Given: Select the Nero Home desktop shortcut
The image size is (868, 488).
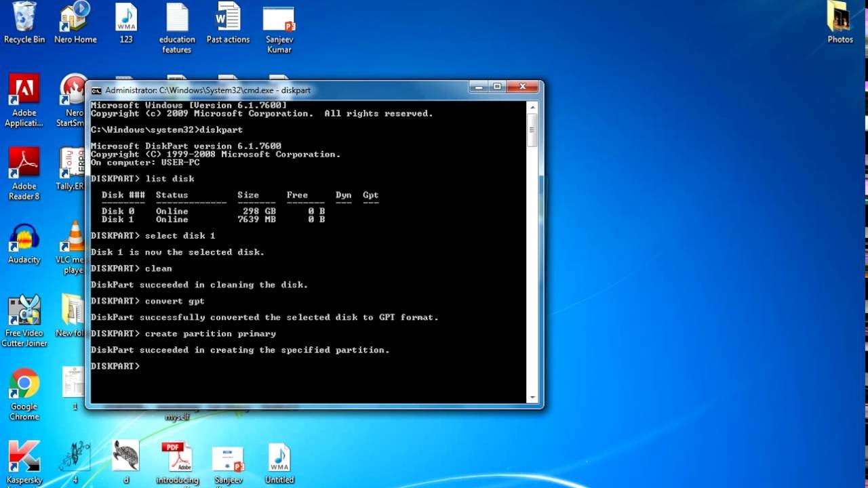Looking at the screenshot, I should [x=75, y=24].
